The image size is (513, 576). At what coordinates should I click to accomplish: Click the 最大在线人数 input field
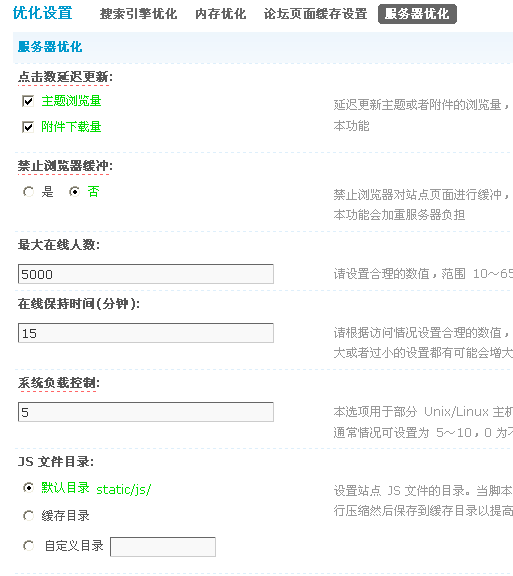click(146, 274)
